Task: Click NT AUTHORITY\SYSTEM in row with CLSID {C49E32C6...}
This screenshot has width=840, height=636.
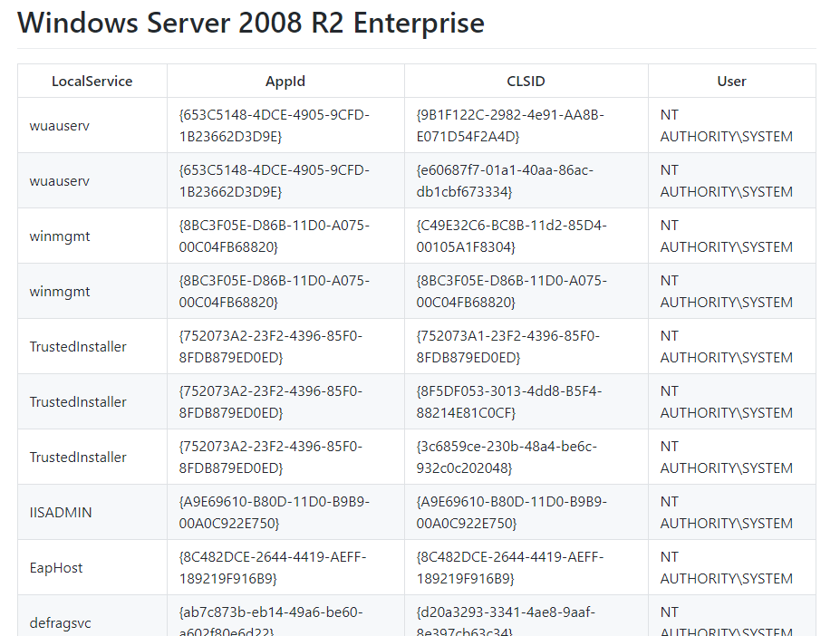Action: [727, 236]
